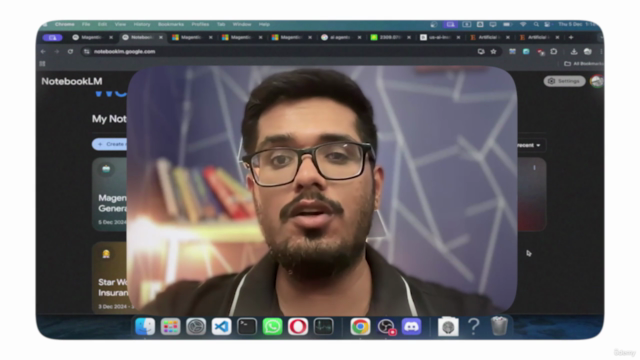Open the Bookmarks menu

click(171, 24)
